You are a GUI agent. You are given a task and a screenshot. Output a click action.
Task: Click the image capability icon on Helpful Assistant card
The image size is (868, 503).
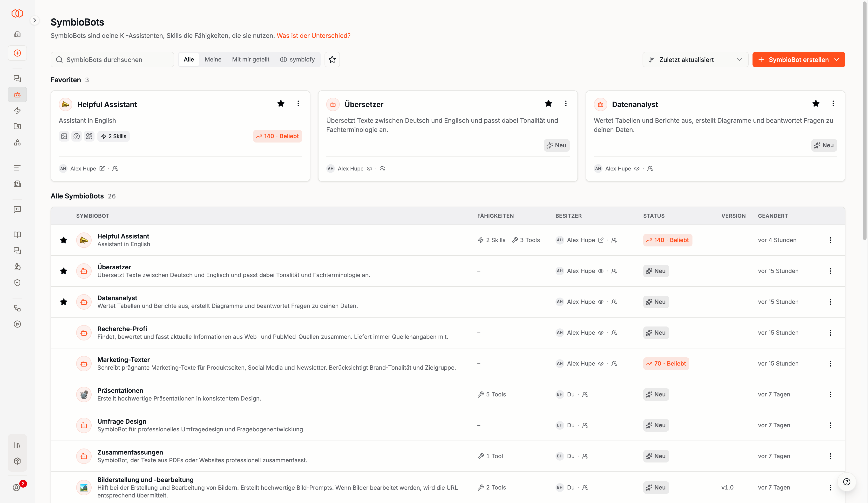[64, 136]
